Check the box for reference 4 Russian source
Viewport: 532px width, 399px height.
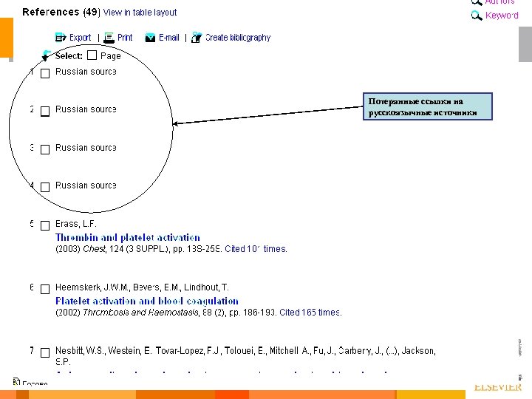click(x=45, y=187)
